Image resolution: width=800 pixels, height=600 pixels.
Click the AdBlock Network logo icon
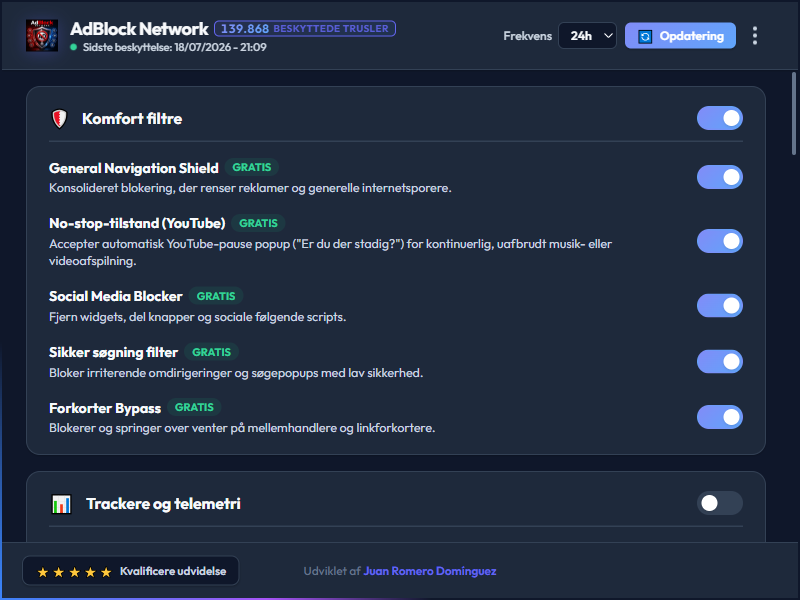pos(42,36)
